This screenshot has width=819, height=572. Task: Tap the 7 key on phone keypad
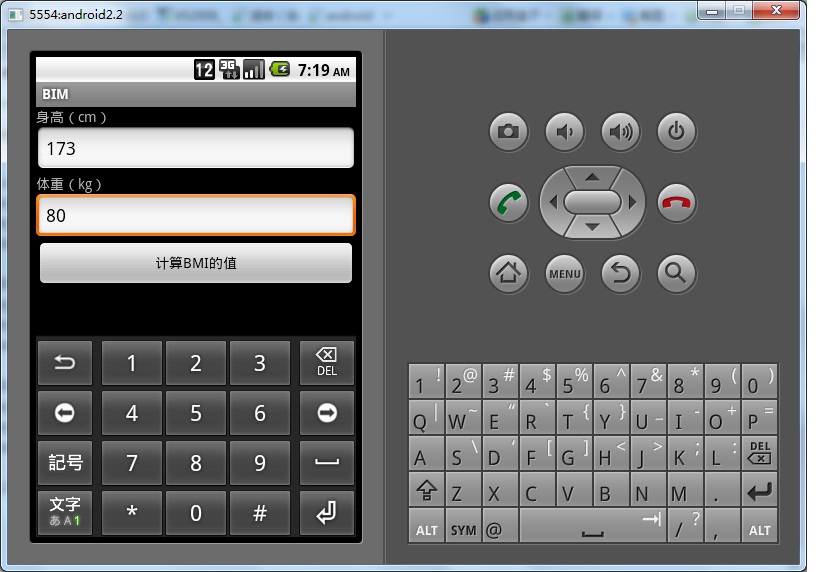(x=132, y=463)
